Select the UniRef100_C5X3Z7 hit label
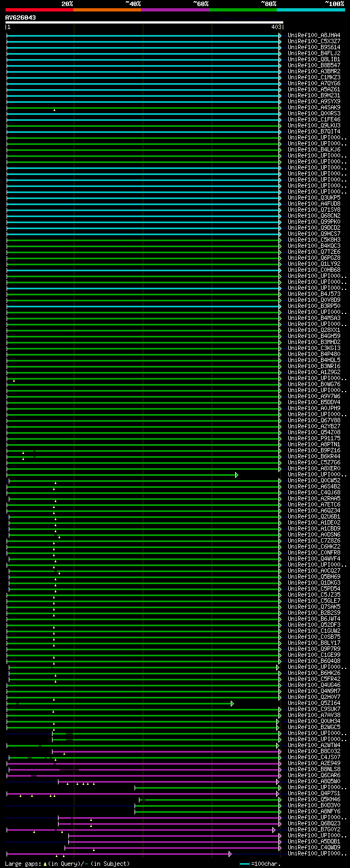Image resolution: width=350 pixels, height=868 pixels. coord(314,42)
